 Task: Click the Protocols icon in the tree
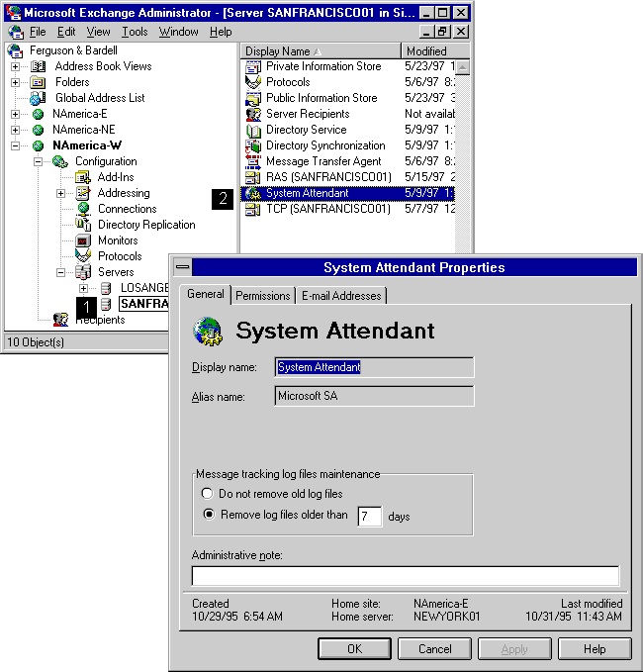83,256
